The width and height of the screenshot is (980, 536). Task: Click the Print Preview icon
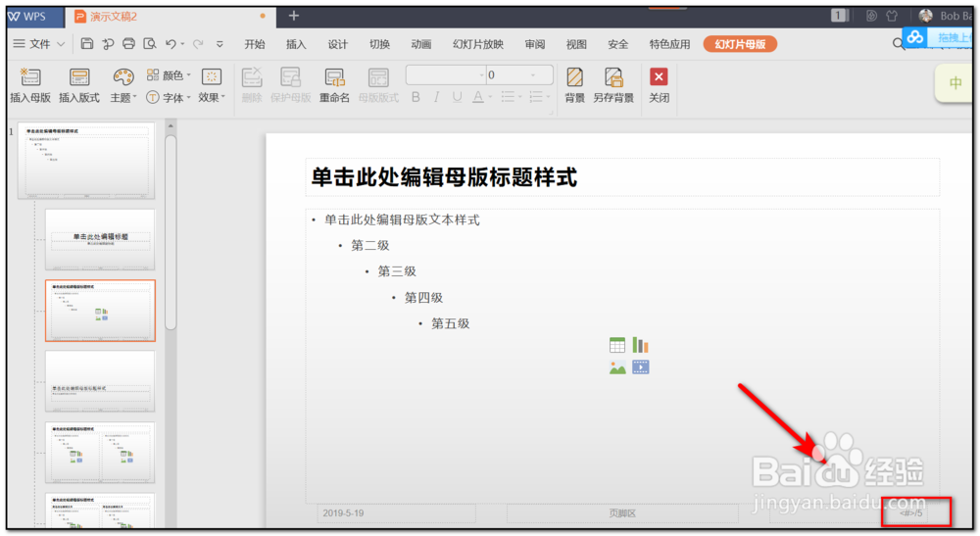(150, 44)
